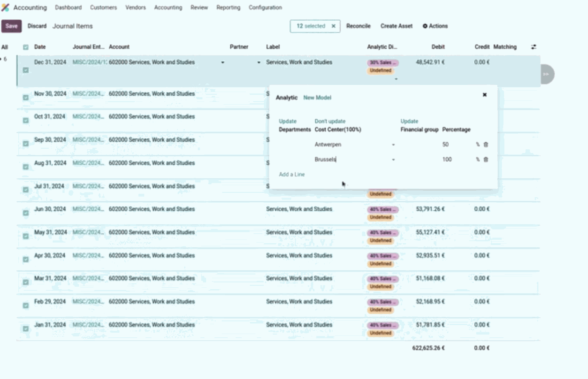The image size is (588, 379).
Task: Uncheck the Dec 31, 2024 row
Action: pyautogui.click(x=26, y=70)
